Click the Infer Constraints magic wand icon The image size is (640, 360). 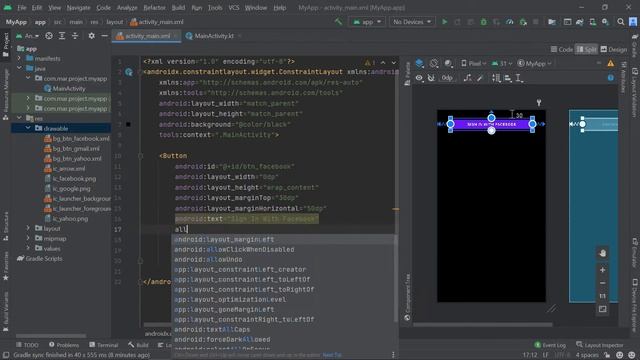(480, 78)
